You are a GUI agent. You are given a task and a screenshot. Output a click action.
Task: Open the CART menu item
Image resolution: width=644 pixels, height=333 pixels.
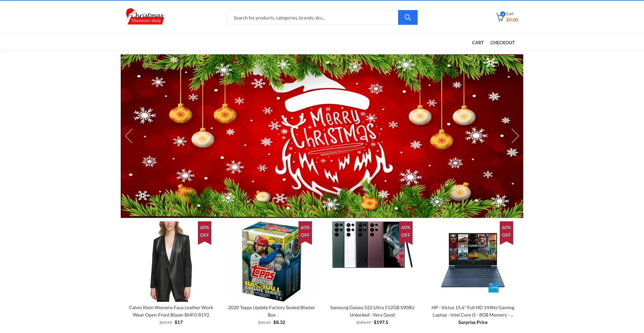[478, 43]
